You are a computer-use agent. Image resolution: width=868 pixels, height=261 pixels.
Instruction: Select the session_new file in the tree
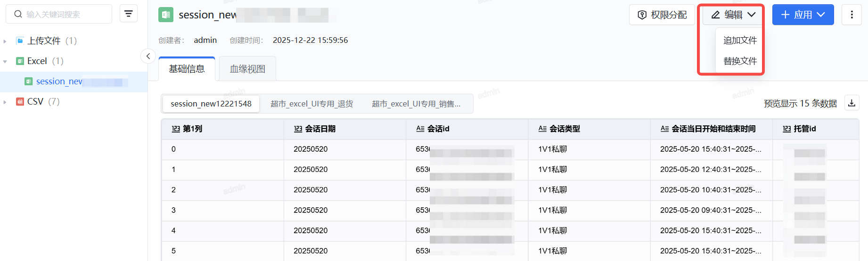coord(59,82)
